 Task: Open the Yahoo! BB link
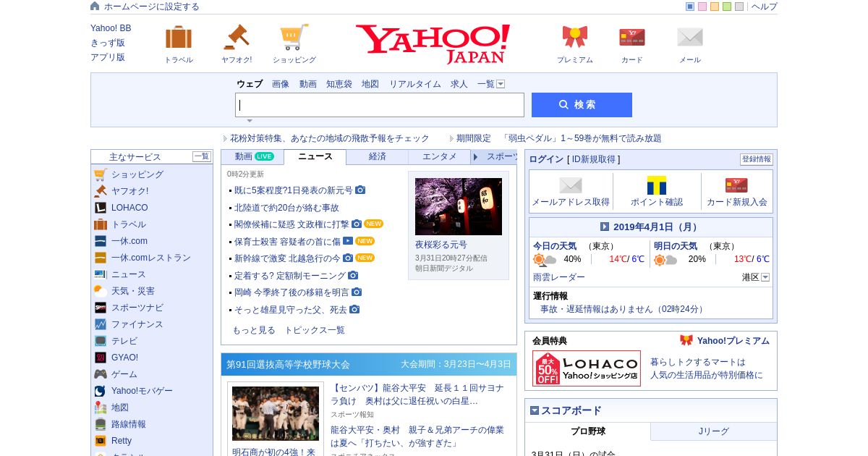click(x=111, y=28)
